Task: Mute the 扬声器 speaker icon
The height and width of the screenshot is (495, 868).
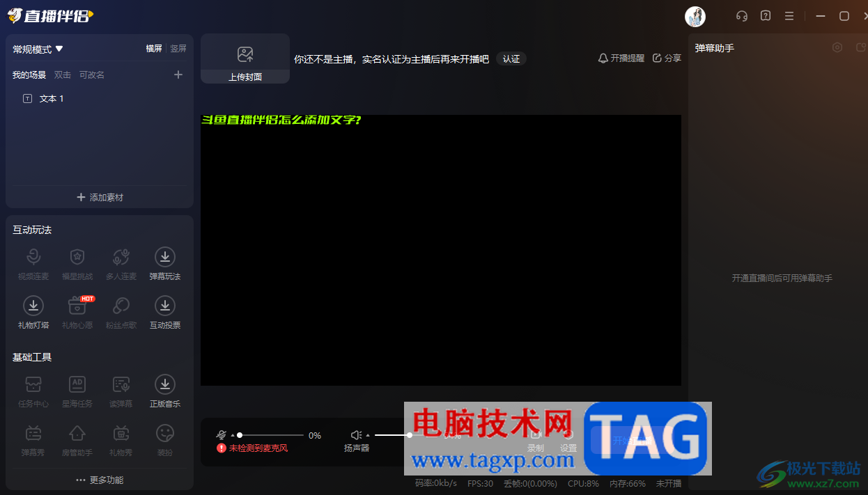Action: point(356,435)
